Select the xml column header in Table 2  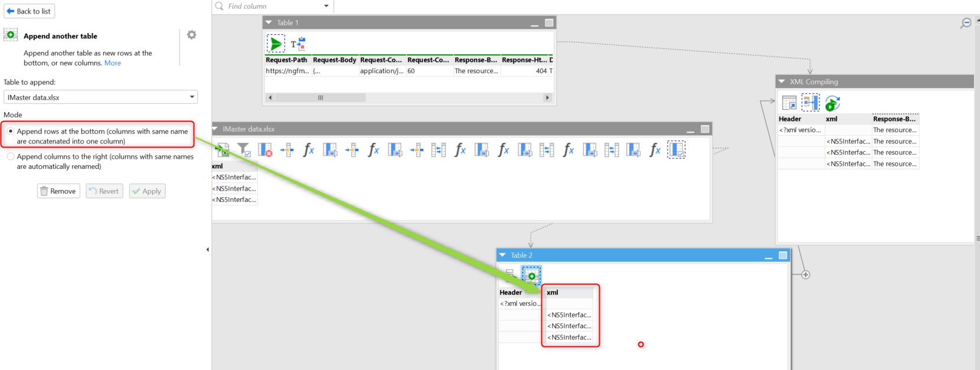click(569, 292)
